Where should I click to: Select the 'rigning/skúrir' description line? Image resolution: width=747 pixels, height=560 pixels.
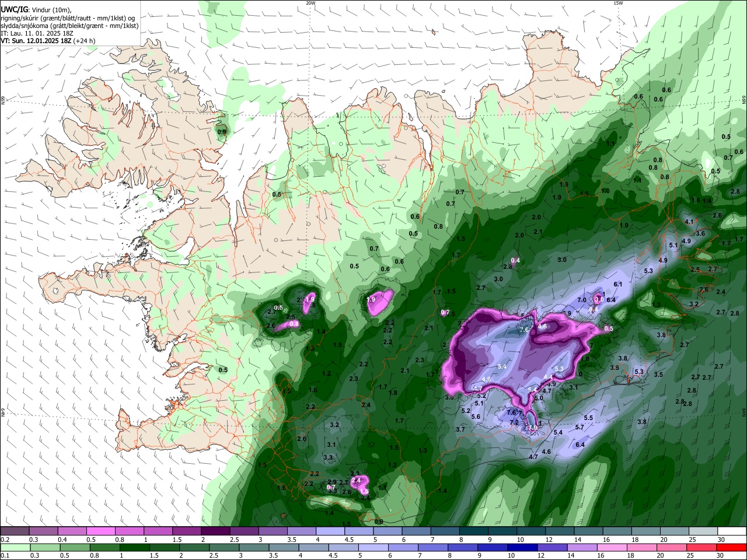pyautogui.click(x=68, y=18)
